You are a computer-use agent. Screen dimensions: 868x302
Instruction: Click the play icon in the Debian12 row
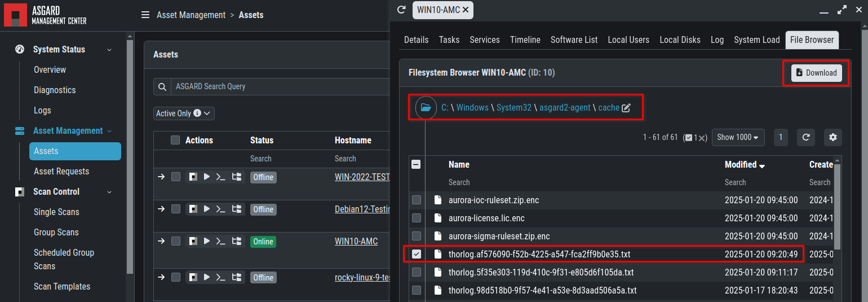point(207,209)
